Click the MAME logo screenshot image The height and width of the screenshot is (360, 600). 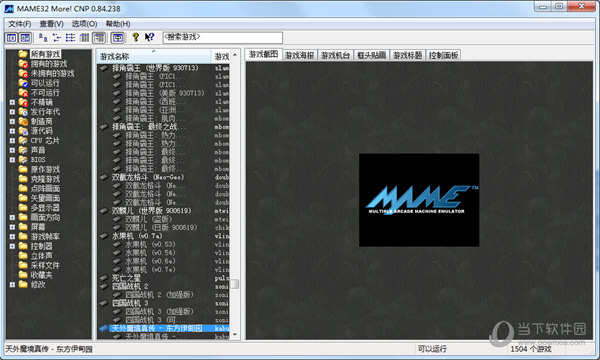click(419, 200)
